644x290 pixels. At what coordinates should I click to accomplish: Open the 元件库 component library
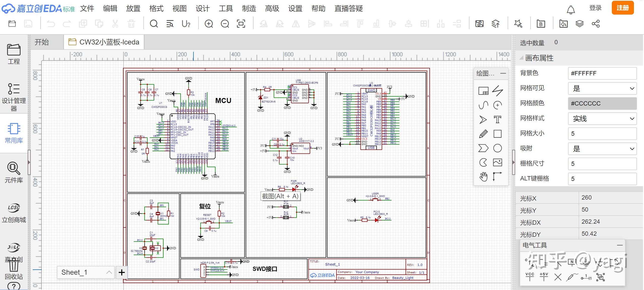[x=14, y=173]
